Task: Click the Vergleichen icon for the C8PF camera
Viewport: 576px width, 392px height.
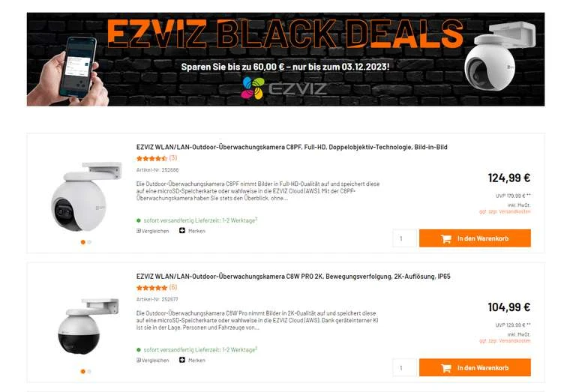Action: click(x=139, y=231)
